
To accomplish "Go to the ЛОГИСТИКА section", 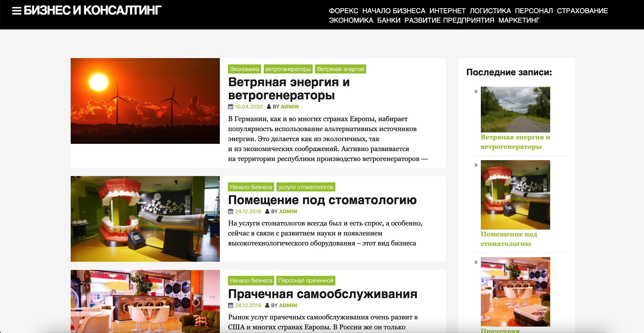I will pyautogui.click(x=490, y=11).
